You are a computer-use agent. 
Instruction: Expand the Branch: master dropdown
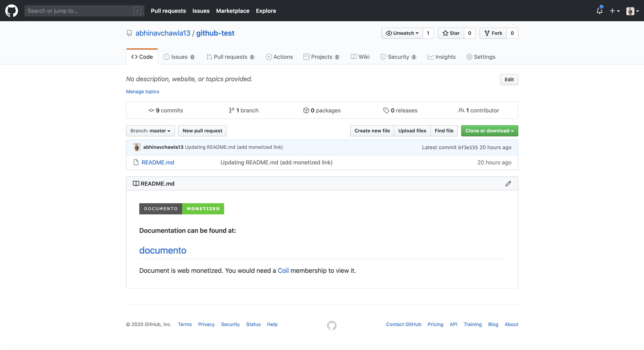pyautogui.click(x=150, y=131)
